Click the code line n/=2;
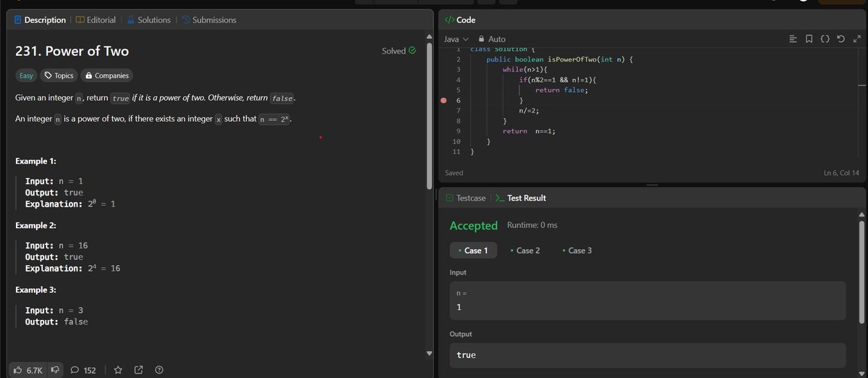The image size is (868, 378). (x=529, y=110)
